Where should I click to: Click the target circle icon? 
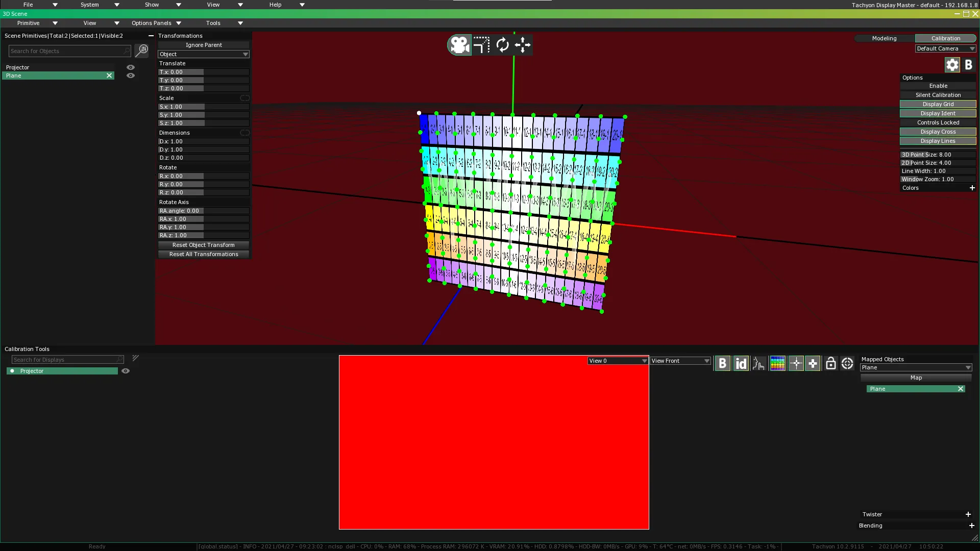(x=847, y=363)
